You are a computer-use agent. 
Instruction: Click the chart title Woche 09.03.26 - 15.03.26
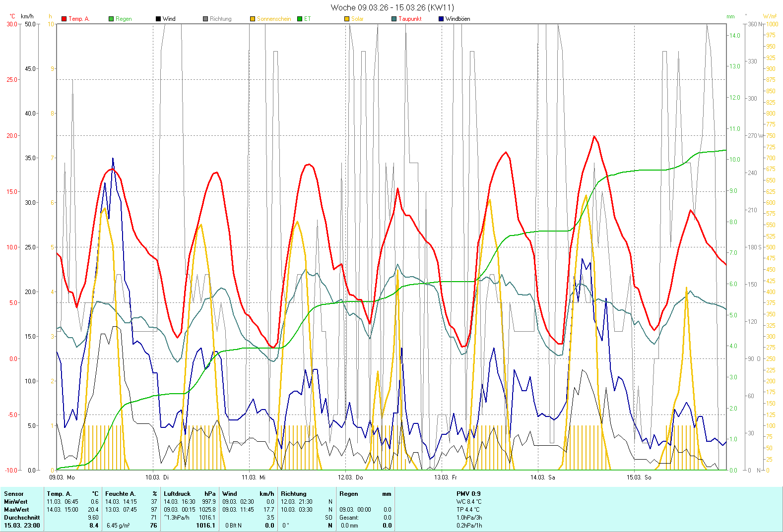pos(392,7)
